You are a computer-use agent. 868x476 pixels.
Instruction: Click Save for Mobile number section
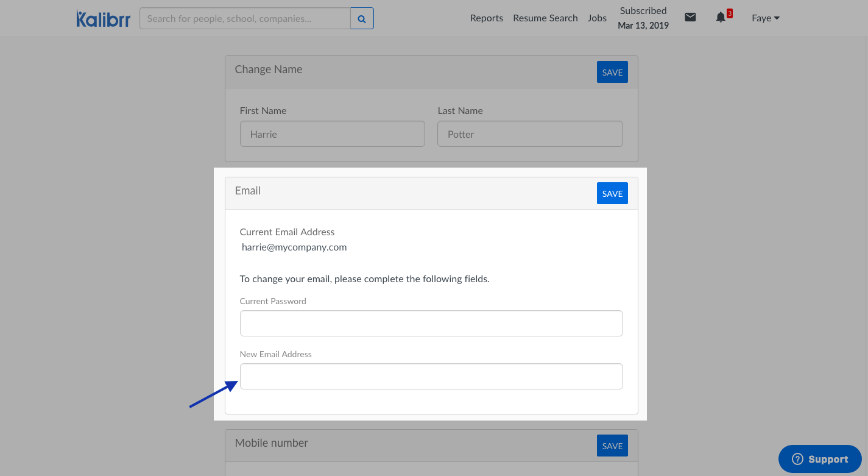[612, 446]
